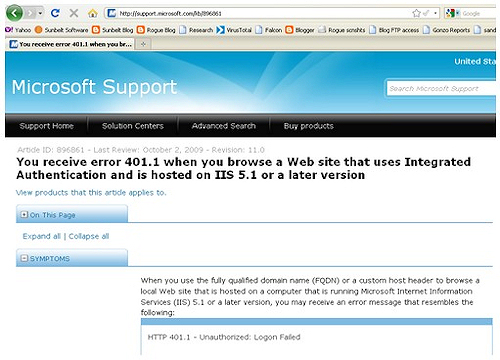Image resolution: width=500 pixels, height=360 pixels.
Task: Stop loading with the X icon
Action: pos(74,13)
